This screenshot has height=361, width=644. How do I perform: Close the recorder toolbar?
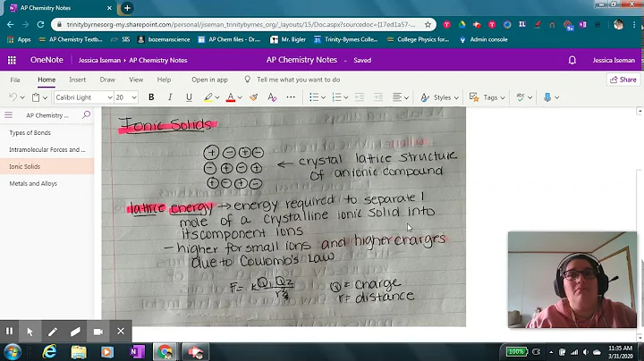(x=121, y=331)
